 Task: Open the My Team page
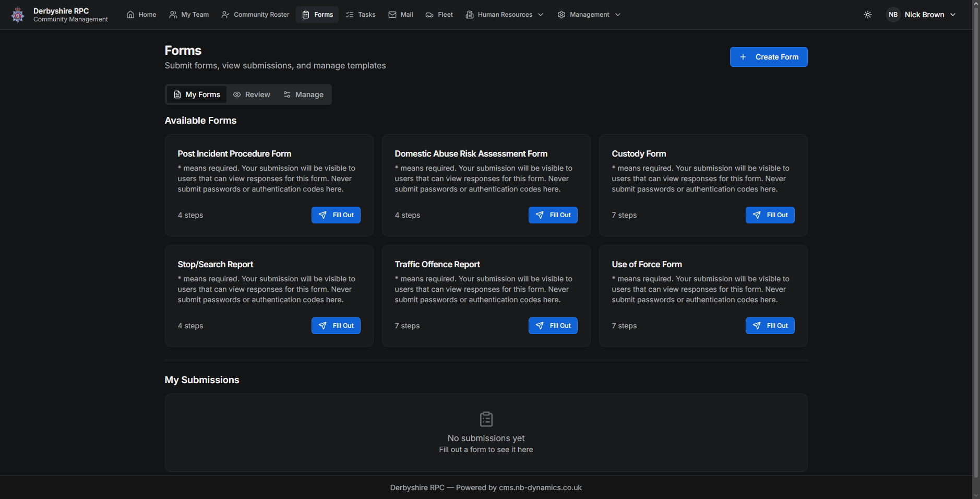click(189, 15)
